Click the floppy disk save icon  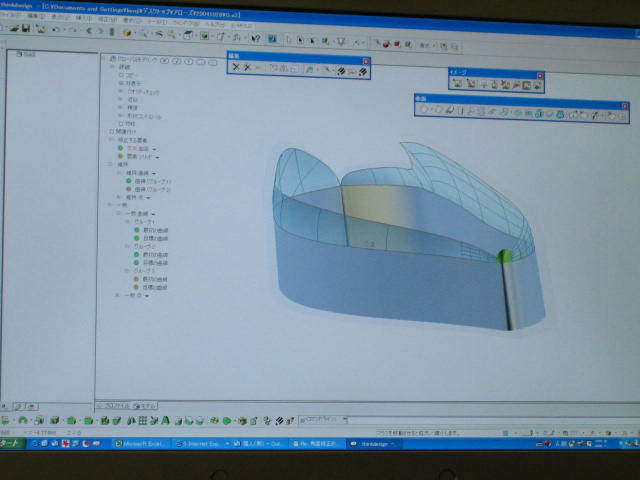click(26, 28)
